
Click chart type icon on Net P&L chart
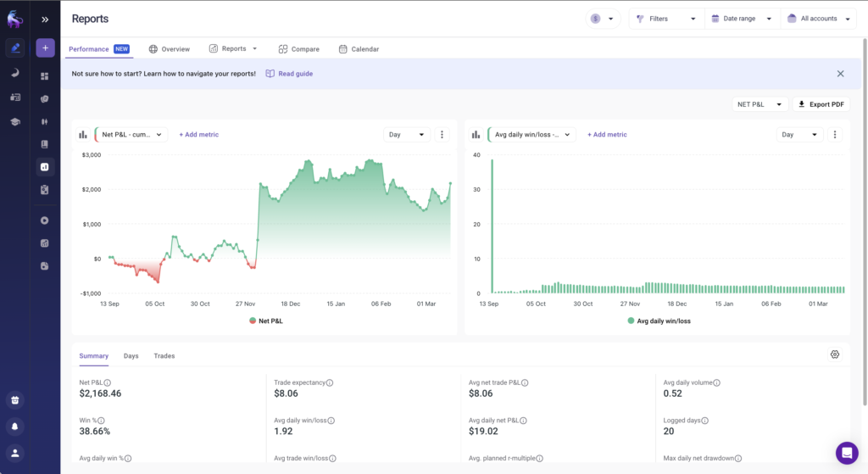(x=83, y=134)
